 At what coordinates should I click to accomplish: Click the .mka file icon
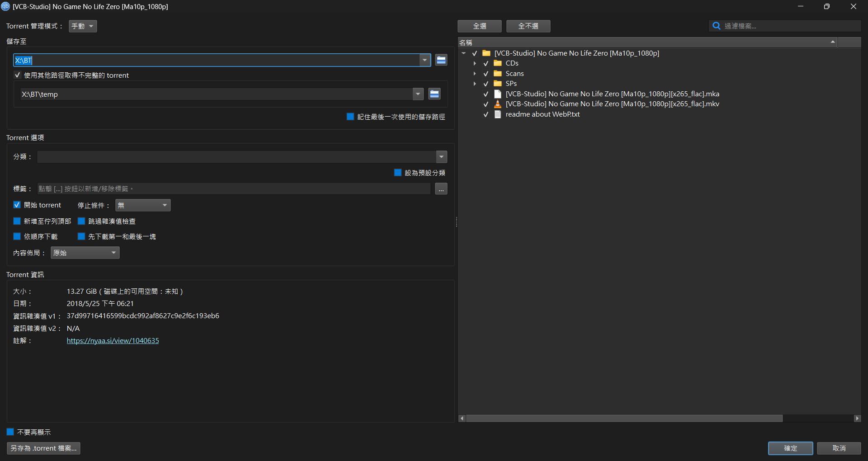[498, 94]
